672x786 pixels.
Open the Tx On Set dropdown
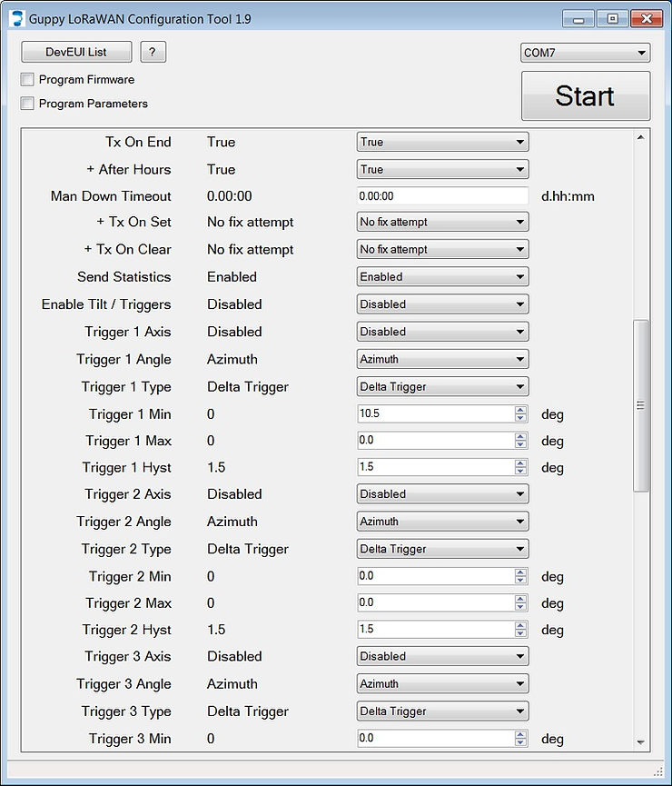coord(442,222)
